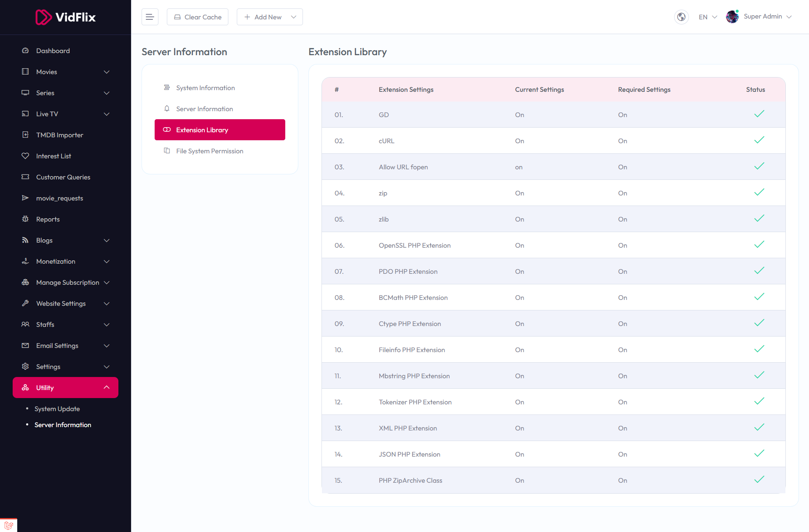Click the TMDB Importer sidebar icon

coord(25,135)
